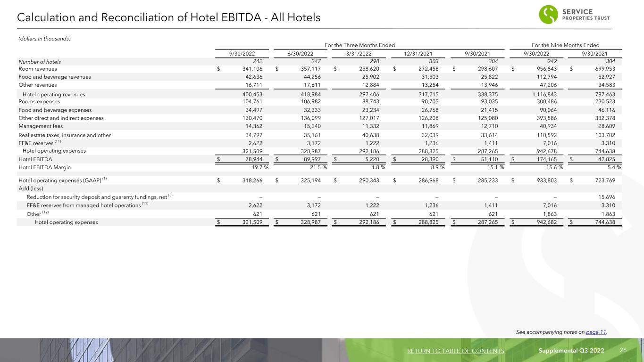Click the page number 26 in footer

click(623, 351)
